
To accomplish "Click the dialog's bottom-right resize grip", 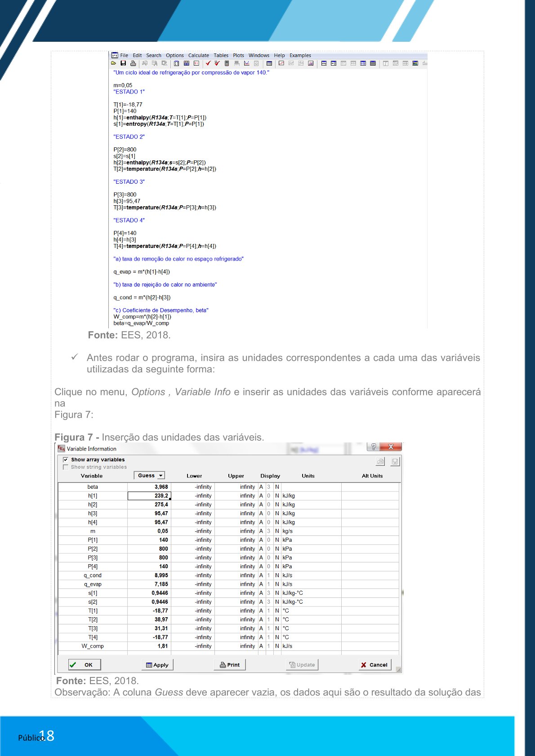I will (398, 669).
